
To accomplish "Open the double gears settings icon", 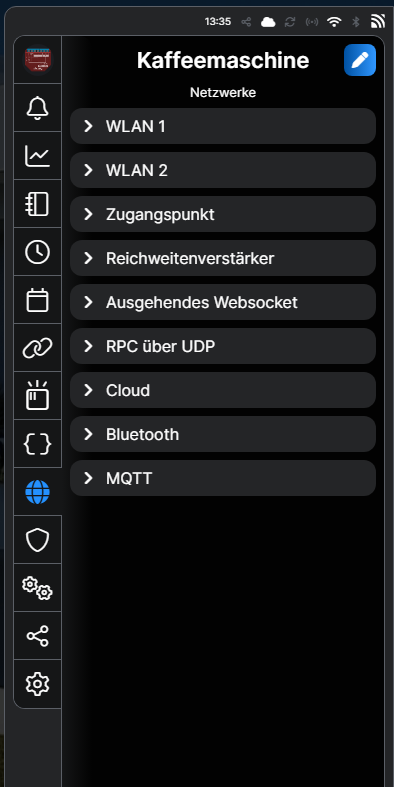I will [38, 588].
